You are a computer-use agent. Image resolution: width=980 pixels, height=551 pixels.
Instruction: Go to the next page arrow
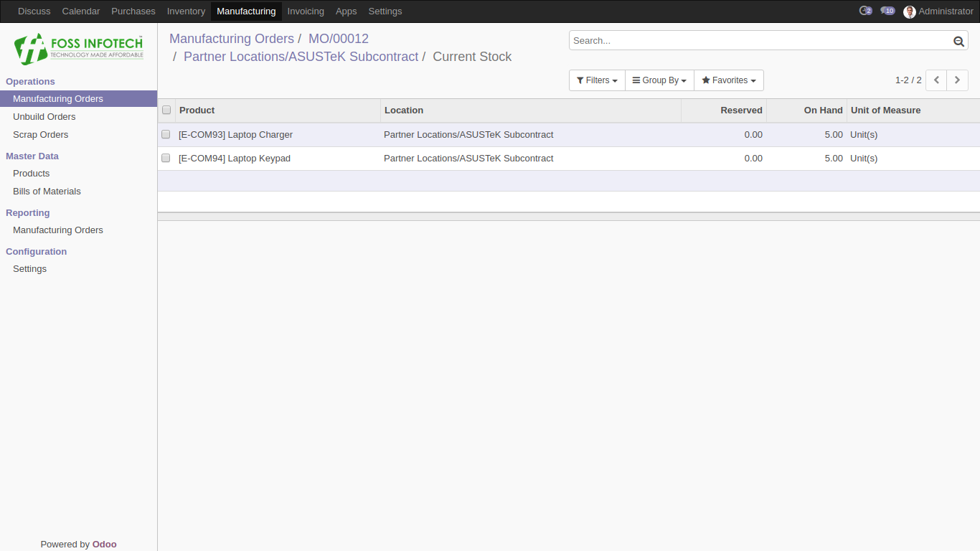tap(958, 80)
